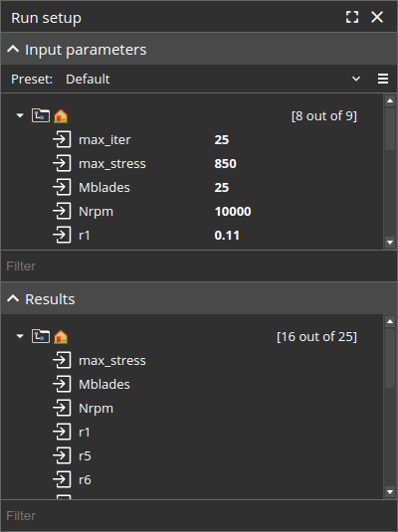Collapse the input parameters tree root node
Screen dimensions: 398x532
coord(20,115)
